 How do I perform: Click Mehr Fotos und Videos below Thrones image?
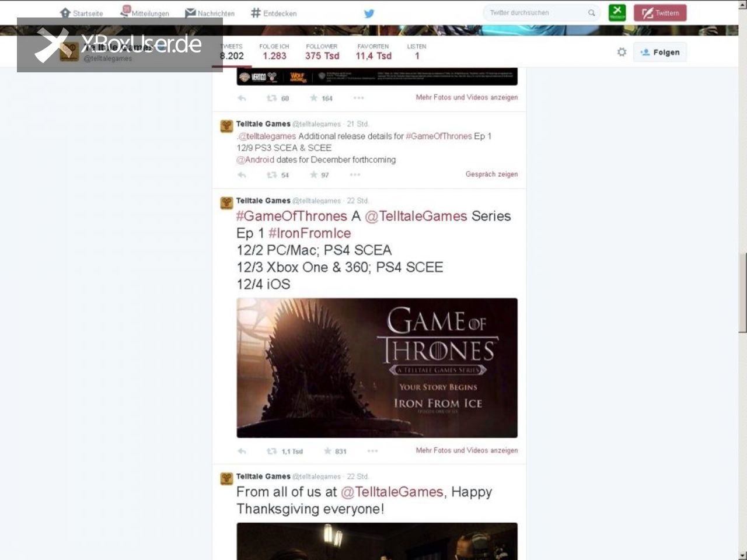(x=466, y=450)
